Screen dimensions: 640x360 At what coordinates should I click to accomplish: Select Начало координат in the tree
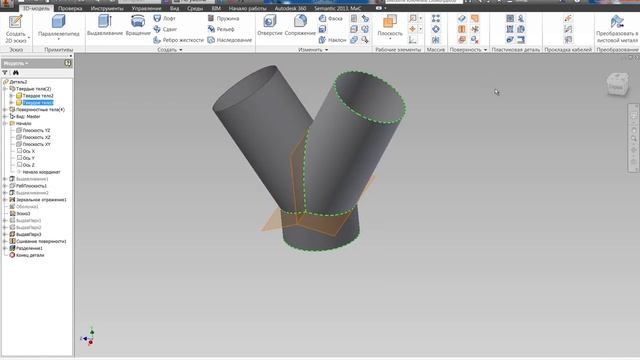pyautogui.click(x=41, y=172)
